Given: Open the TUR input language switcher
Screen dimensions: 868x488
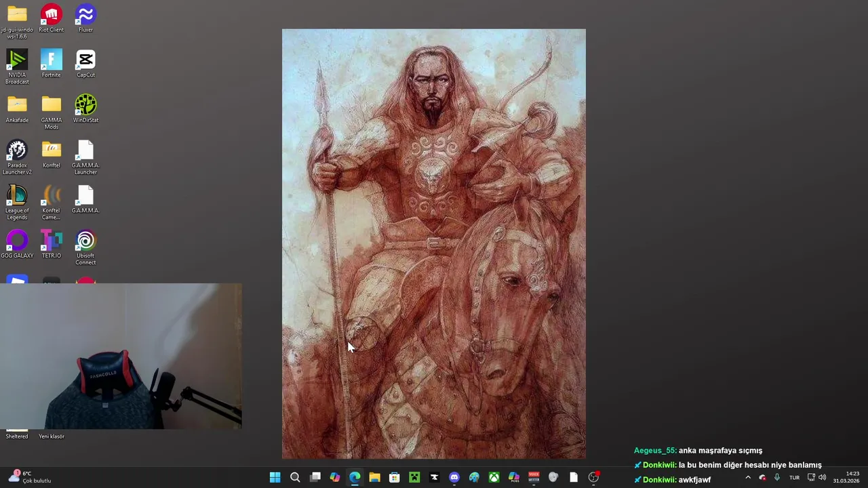Looking at the screenshot, I should pos(794,477).
